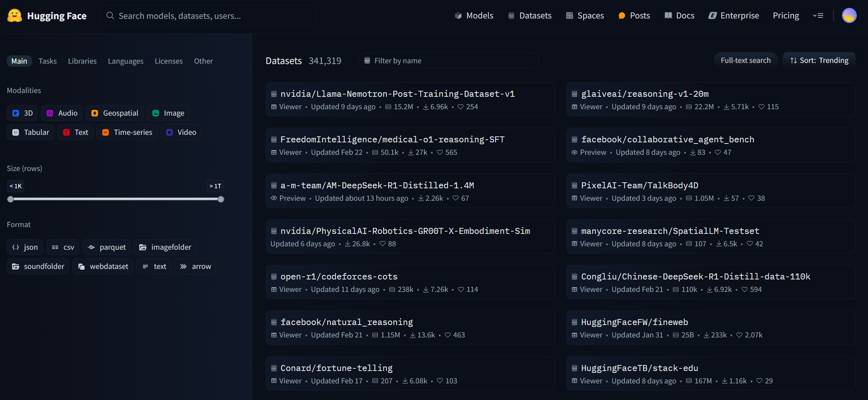Click the download icon on HuggingFaceFW/fineweb

point(707,335)
